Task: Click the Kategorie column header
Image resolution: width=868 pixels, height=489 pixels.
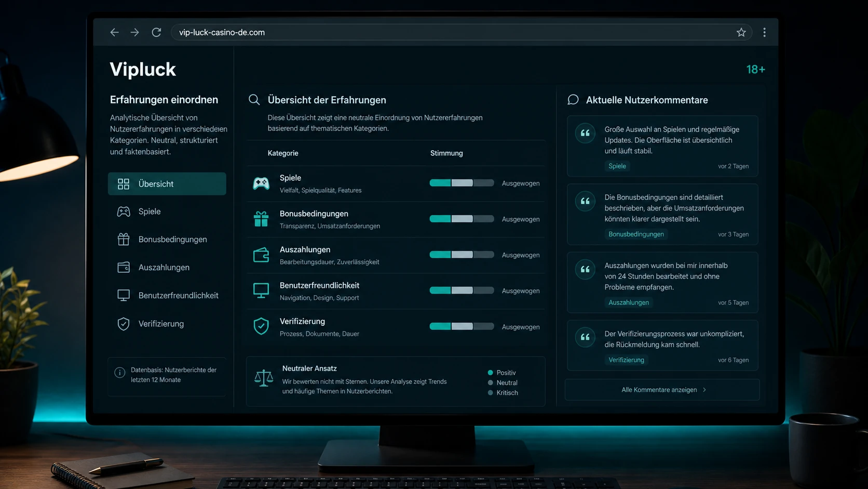Action: click(283, 153)
